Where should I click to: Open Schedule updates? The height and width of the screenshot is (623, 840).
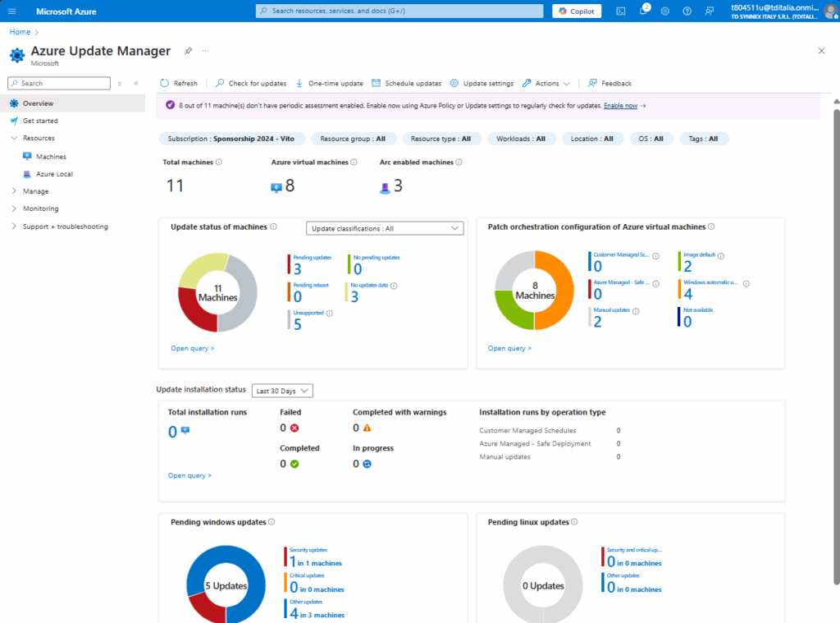(407, 83)
